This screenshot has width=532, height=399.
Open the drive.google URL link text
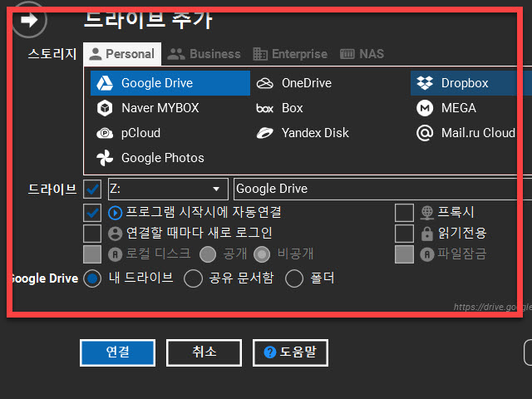click(x=493, y=307)
